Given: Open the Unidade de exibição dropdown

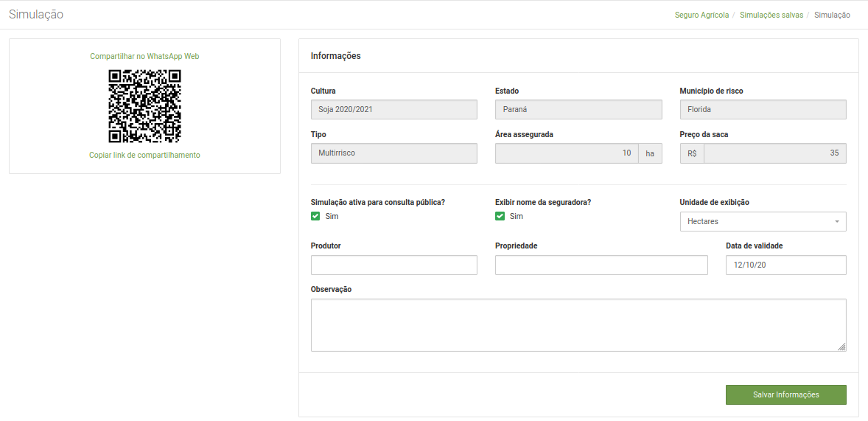Looking at the screenshot, I should click(763, 222).
